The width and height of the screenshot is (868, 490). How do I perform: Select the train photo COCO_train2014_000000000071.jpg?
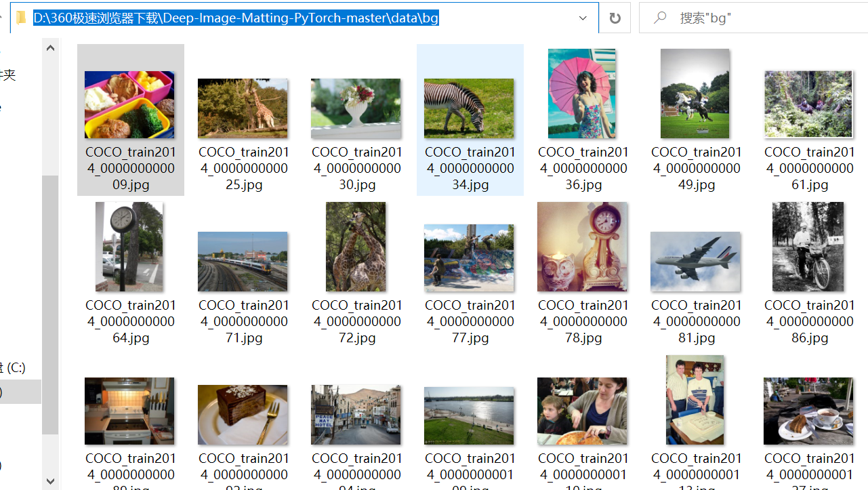pos(243,261)
